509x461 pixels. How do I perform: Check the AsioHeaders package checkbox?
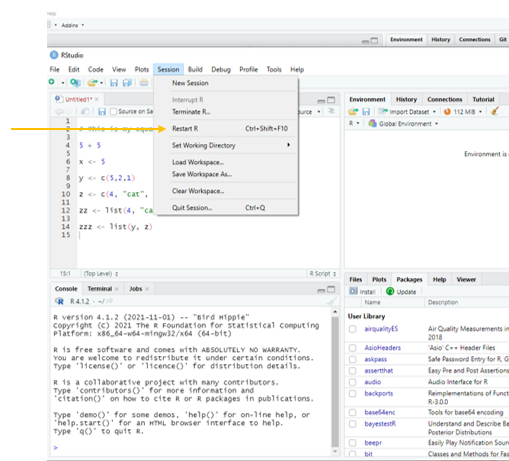pyautogui.click(x=352, y=348)
